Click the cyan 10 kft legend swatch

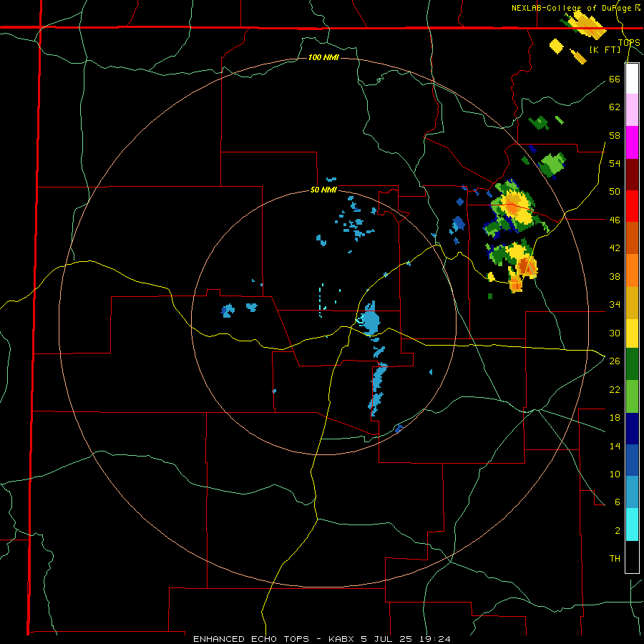[632, 525]
